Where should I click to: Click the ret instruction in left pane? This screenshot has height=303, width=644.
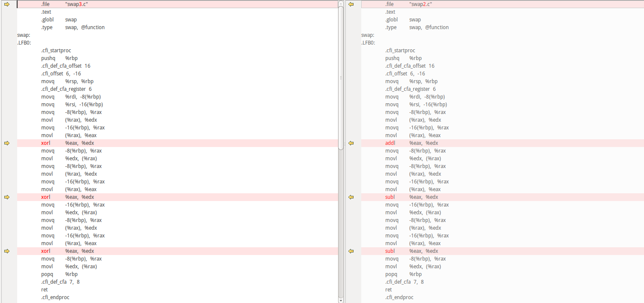pos(44,290)
